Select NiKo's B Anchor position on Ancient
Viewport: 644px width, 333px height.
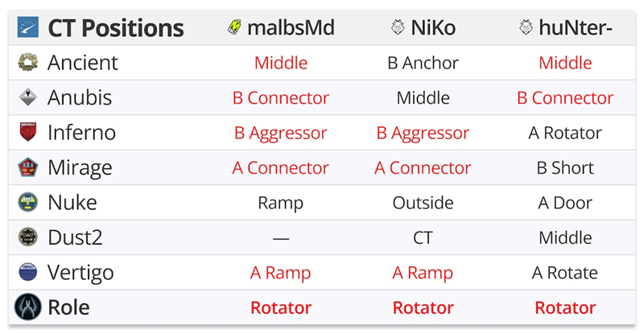[423, 63]
